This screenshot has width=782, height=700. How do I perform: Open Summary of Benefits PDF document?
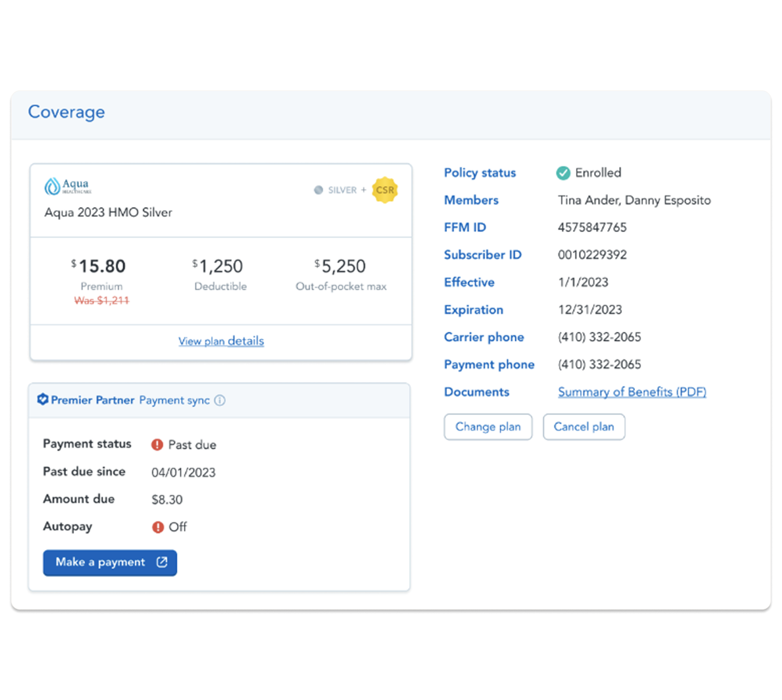(x=632, y=392)
